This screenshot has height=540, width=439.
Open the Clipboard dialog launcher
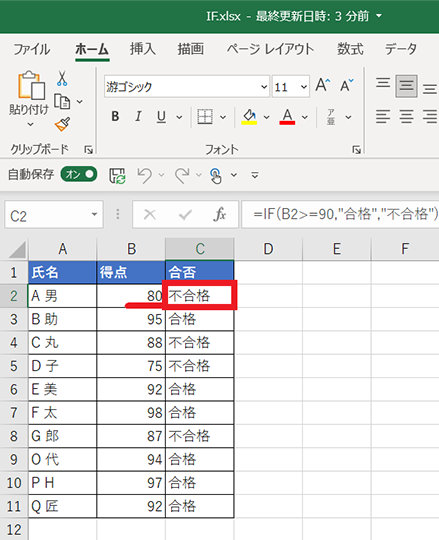(x=88, y=150)
